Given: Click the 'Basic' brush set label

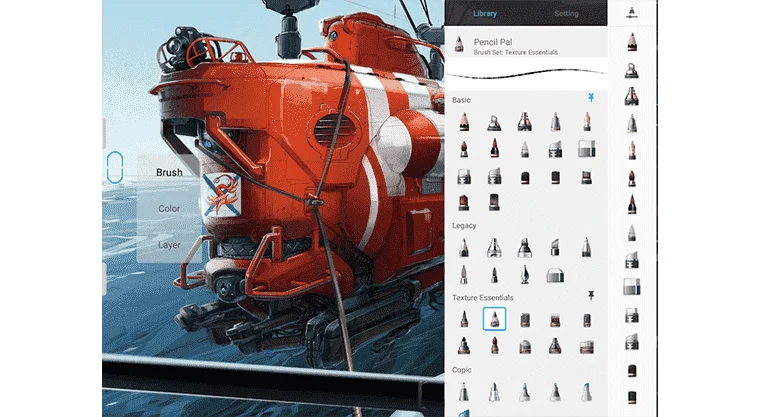Looking at the screenshot, I should click(x=461, y=100).
